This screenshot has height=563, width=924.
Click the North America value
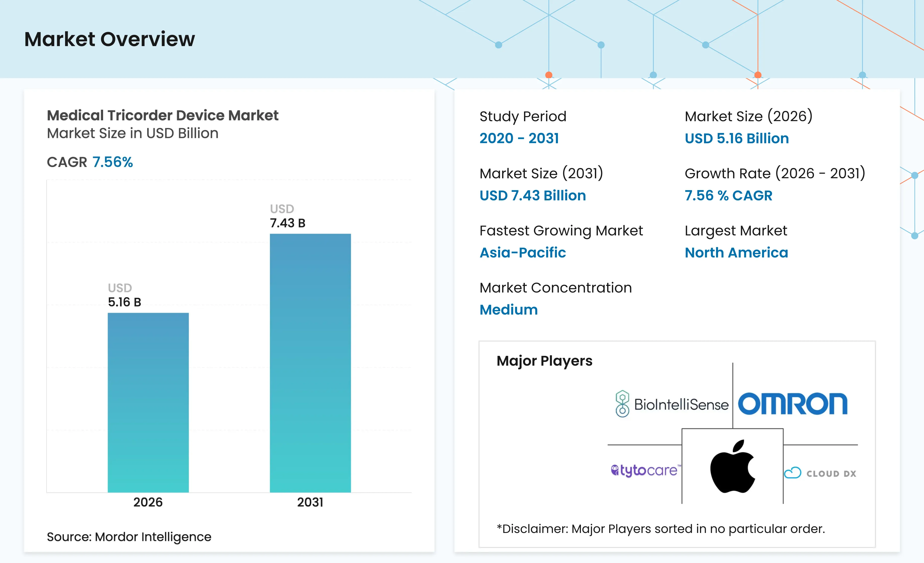(737, 253)
